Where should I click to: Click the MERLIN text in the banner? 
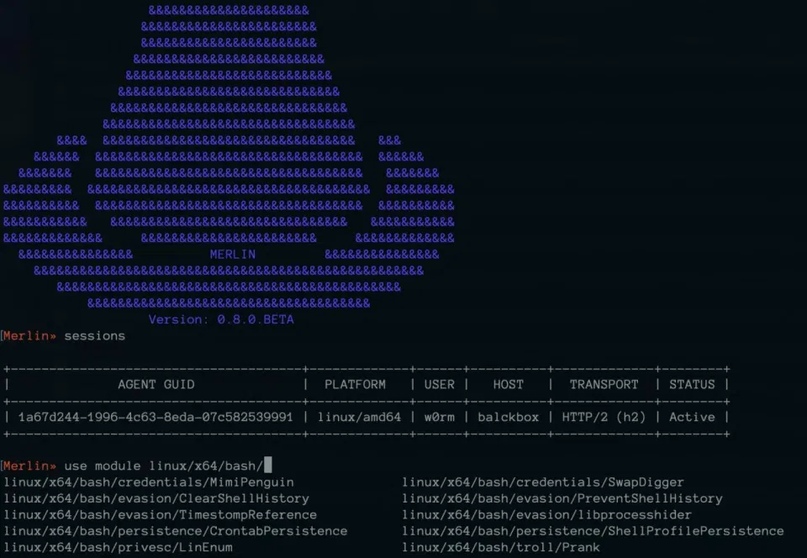coord(233,254)
